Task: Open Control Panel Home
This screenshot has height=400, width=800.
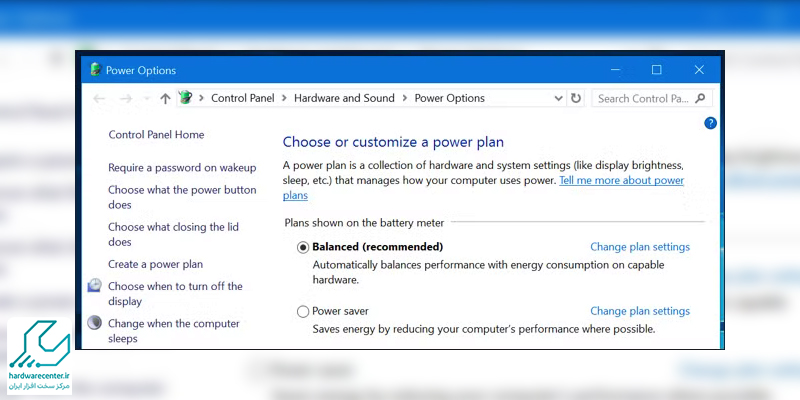Action: tap(156, 135)
